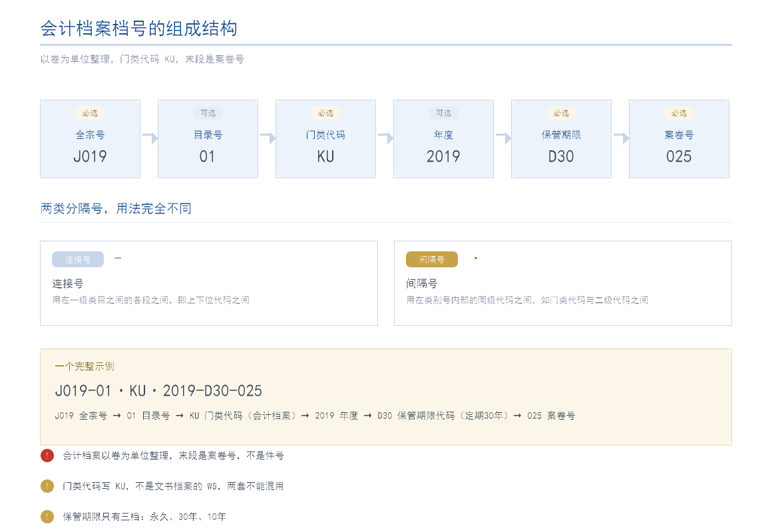
Task: Click the gold 间隔号 tag
Action: click(432, 259)
